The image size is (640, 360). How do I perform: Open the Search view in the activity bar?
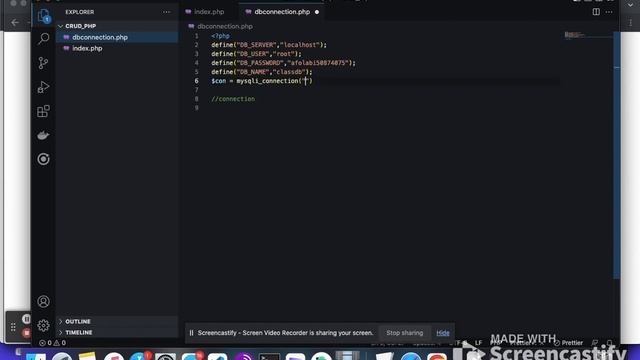click(43, 39)
